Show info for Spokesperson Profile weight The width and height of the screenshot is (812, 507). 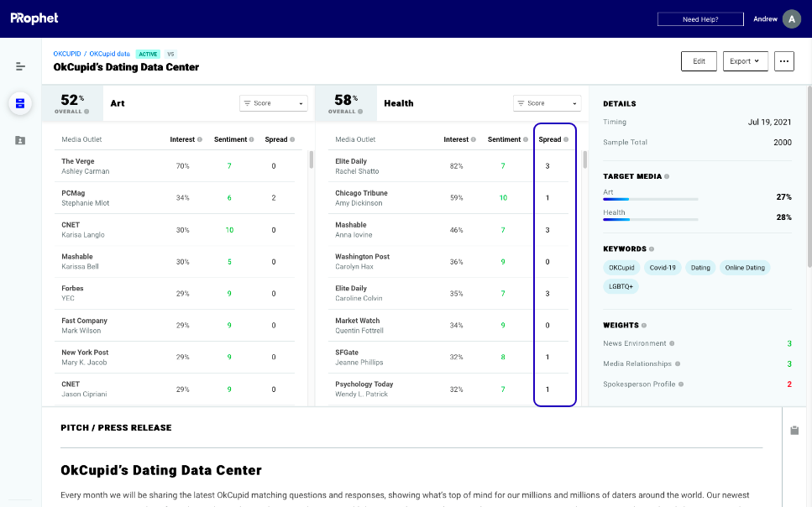click(681, 384)
